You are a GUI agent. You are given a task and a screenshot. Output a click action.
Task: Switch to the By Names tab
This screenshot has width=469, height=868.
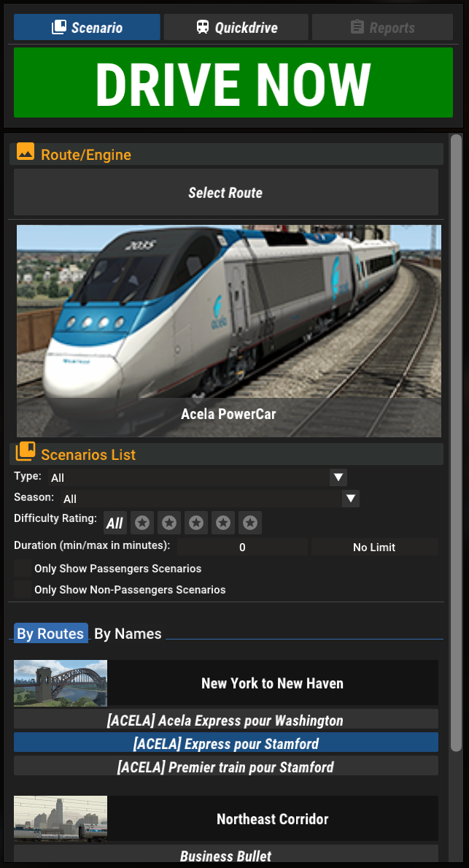coord(128,633)
